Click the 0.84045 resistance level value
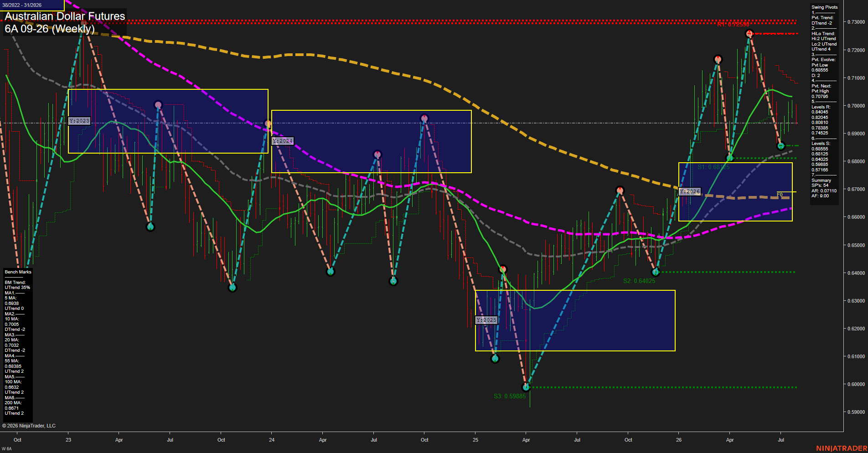Viewport: 868px width, 453px height. (x=820, y=112)
